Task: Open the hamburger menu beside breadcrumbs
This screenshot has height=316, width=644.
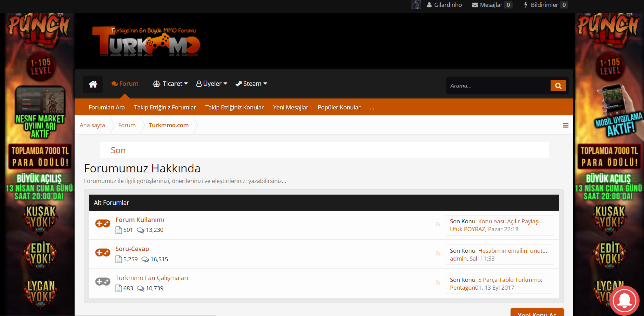Action: point(566,126)
